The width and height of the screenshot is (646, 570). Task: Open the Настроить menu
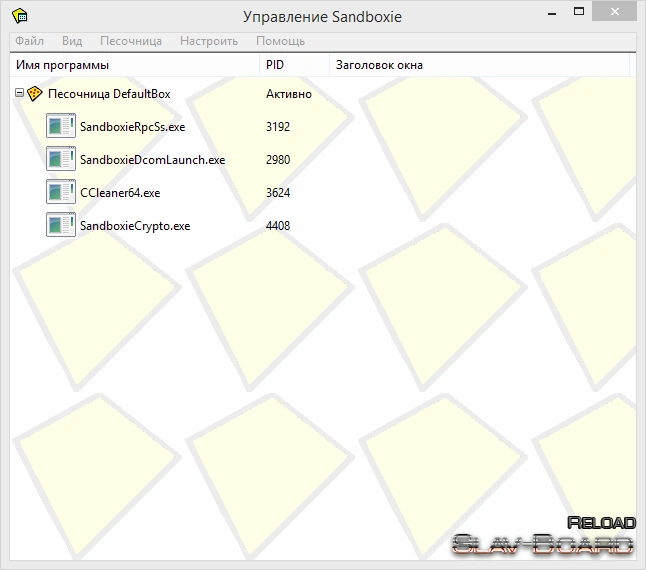(209, 41)
